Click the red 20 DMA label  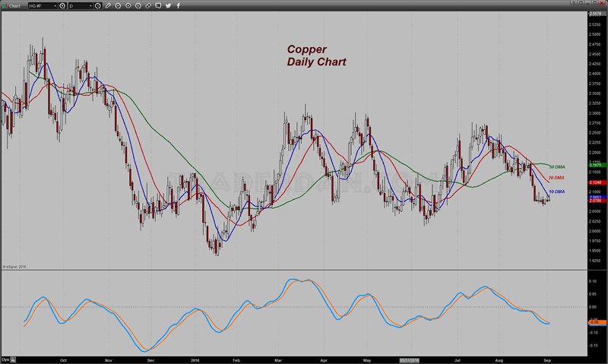[x=556, y=178]
